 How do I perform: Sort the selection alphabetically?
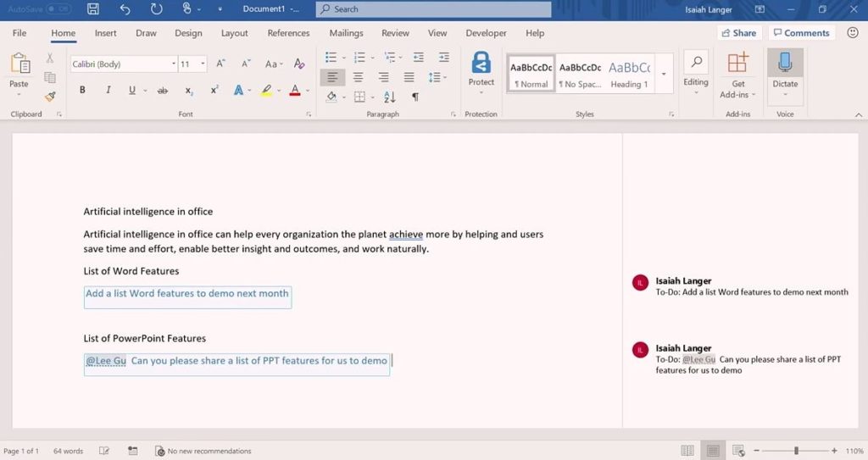[390, 97]
